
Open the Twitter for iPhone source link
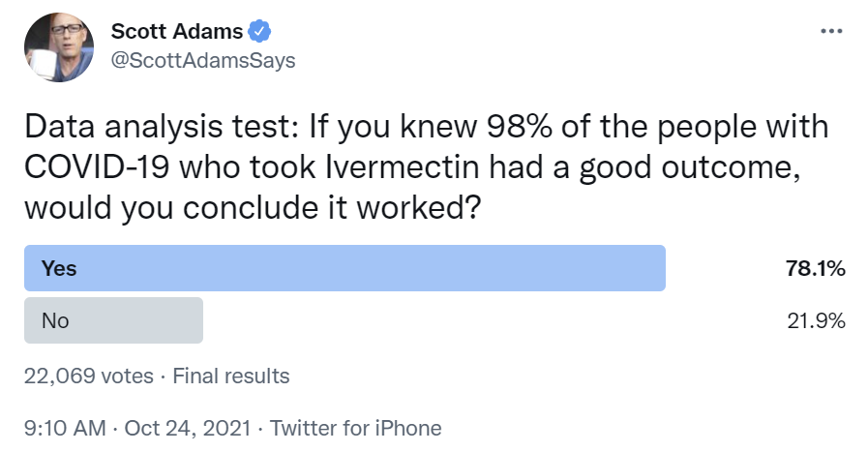pos(355,427)
